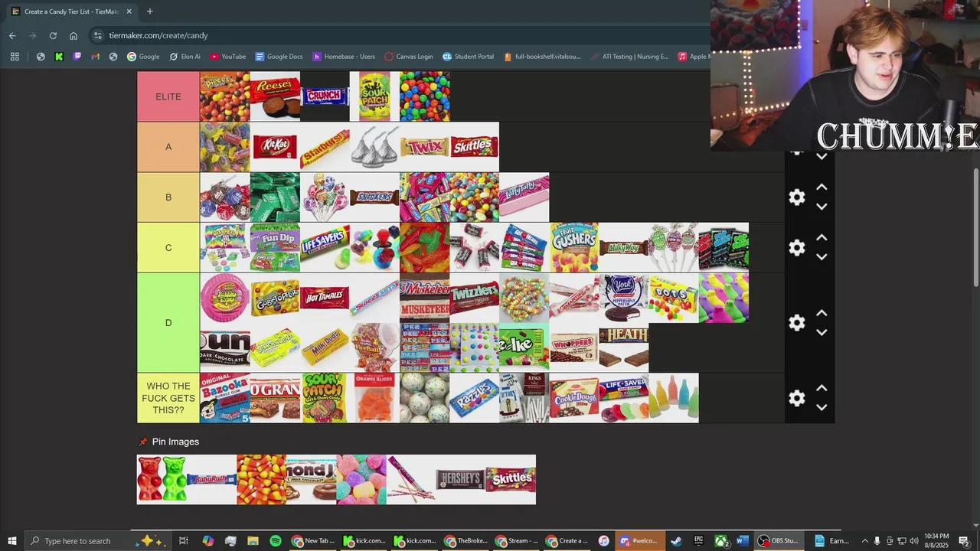This screenshot has height=551, width=980.
Task: Open the ATI Testing bookmark
Action: 629,56
